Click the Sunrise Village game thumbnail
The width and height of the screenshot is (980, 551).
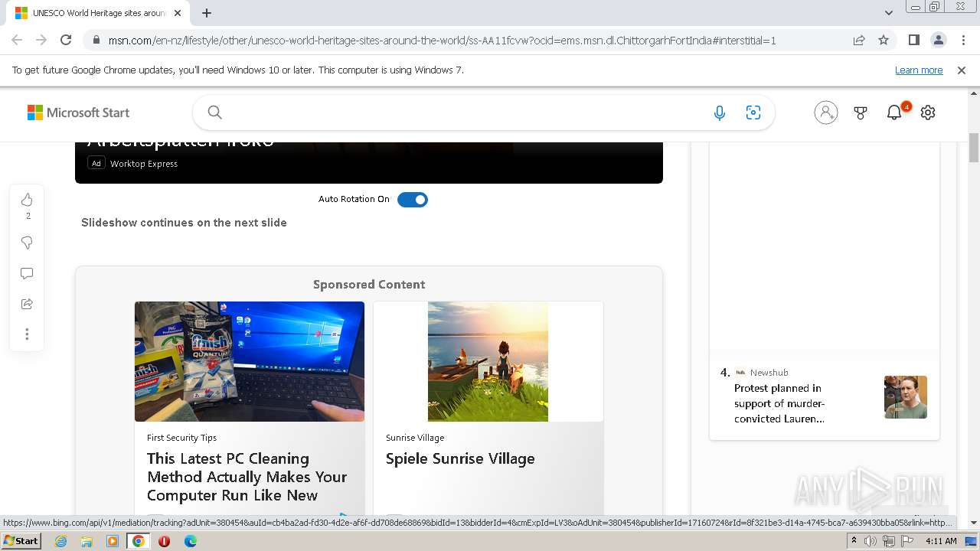click(488, 361)
